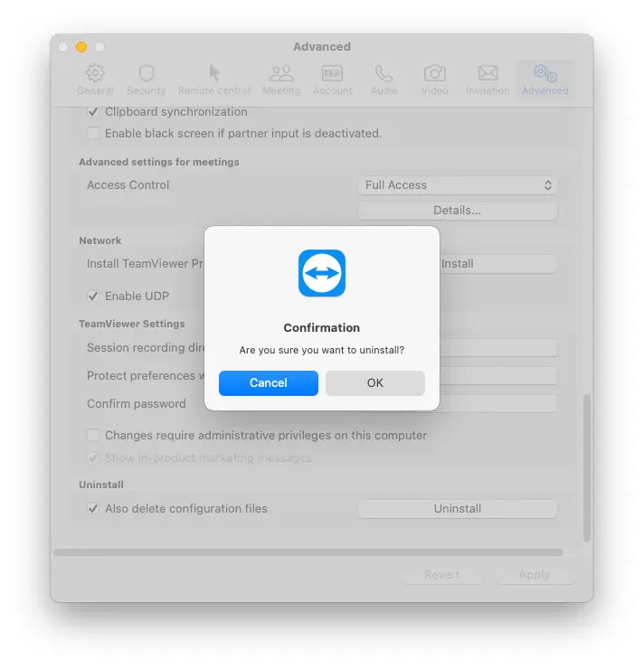
Task: Click Cancel in the confirmation dialog
Action: tap(269, 383)
